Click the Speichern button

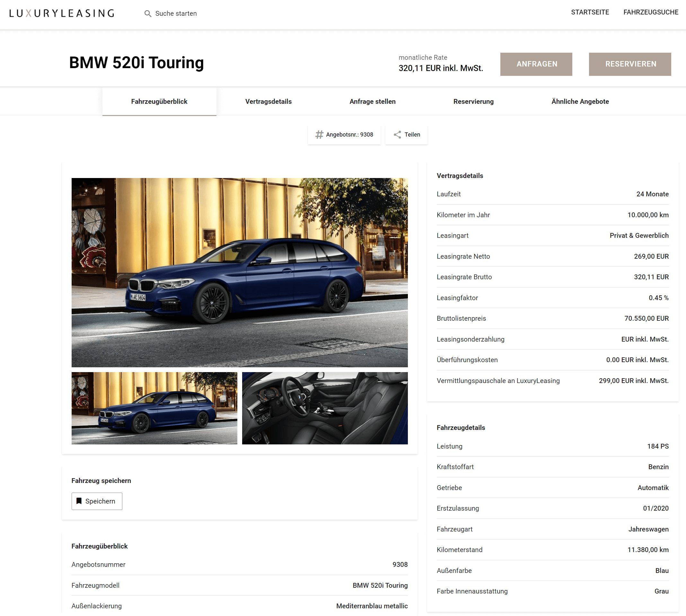(x=97, y=501)
